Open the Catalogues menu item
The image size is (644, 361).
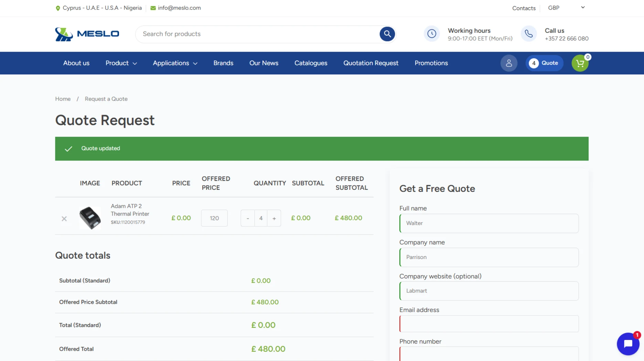tap(311, 63)
